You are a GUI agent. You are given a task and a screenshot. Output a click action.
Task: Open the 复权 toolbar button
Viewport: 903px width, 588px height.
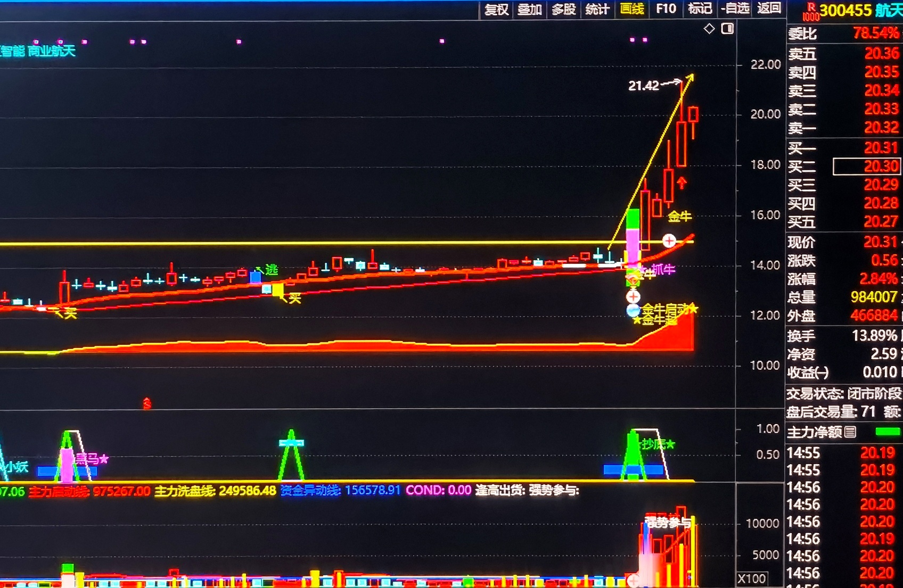tap(496, 9)
